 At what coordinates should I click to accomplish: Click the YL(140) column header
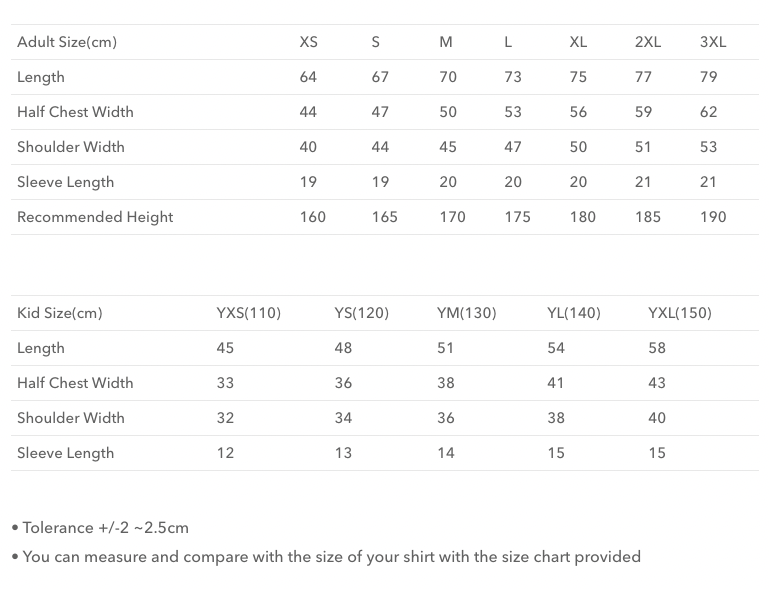coord(574,313)
